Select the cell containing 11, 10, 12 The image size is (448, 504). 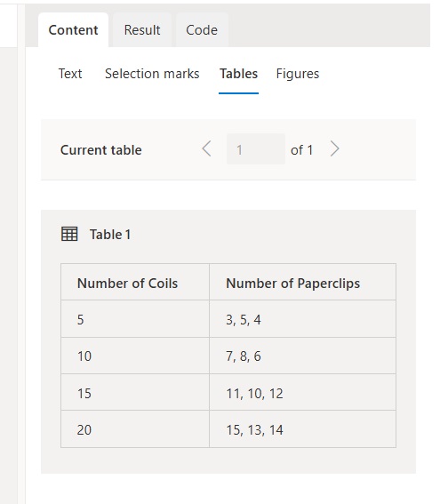pos(302,393)
